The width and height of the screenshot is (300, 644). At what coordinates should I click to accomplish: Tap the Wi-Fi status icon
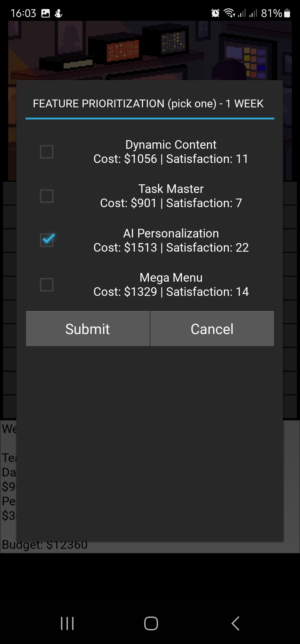coord(229,13)
